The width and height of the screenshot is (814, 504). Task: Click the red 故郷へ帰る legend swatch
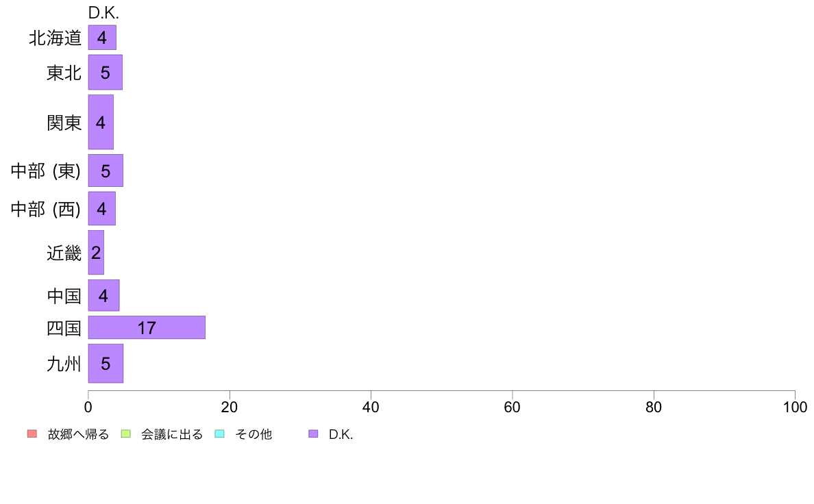coord(32,434)
